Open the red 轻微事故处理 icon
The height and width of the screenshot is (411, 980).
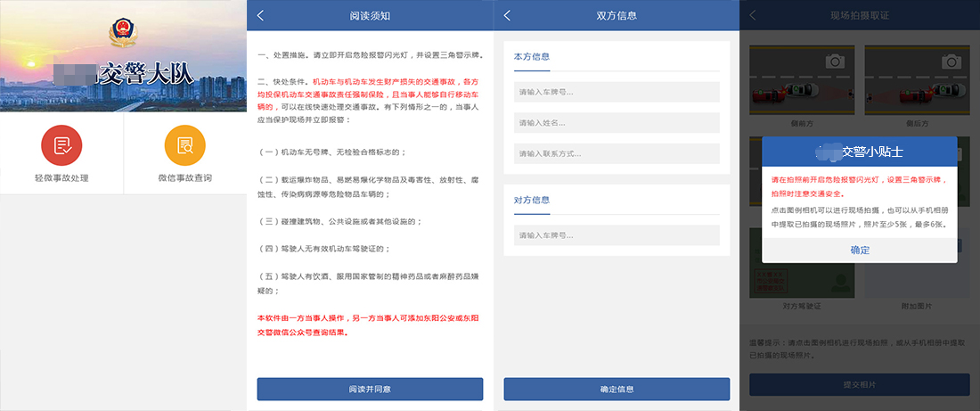(x=61, y=145)
